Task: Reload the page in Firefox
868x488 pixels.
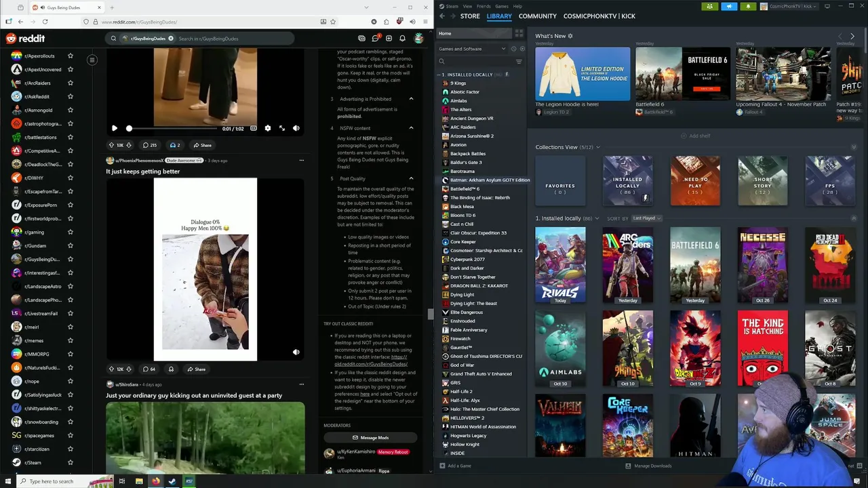Action: (x=45, y=22)
